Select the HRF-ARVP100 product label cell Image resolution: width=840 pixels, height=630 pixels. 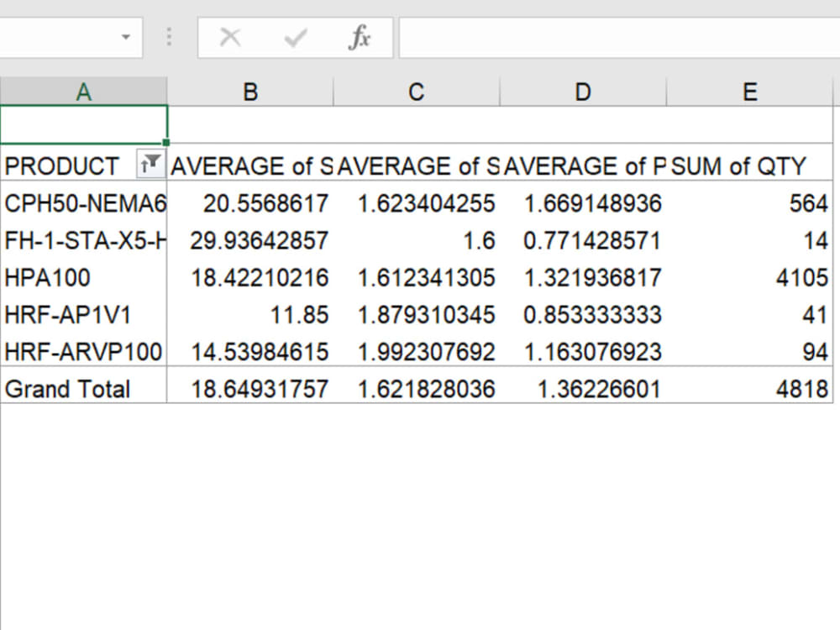[x=76, y=351]
